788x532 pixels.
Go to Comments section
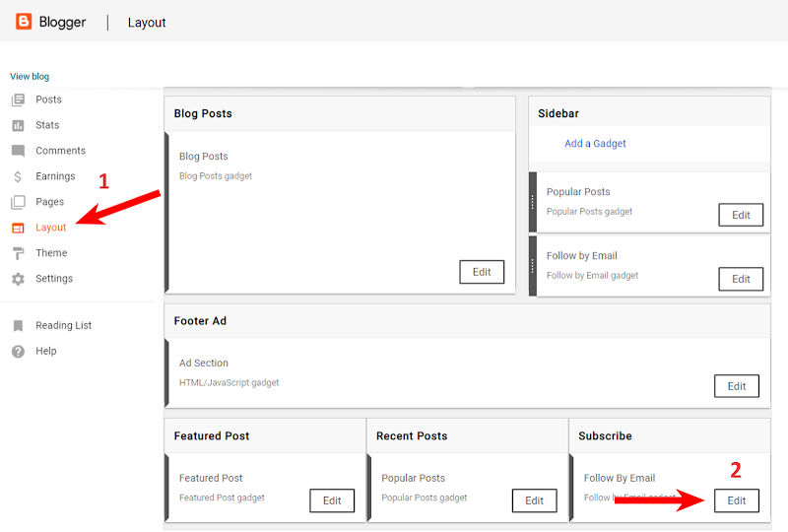(60, 151)
